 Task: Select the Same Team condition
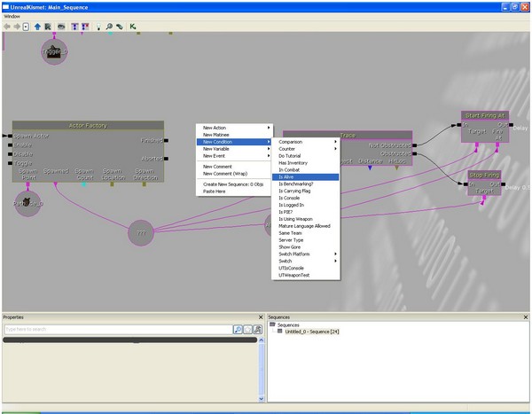(x=305, y=233)
